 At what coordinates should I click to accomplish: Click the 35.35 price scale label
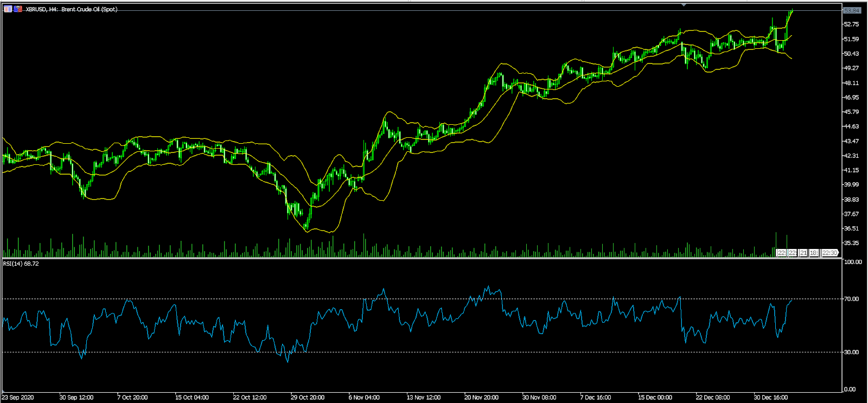click(x=851, y=243)
